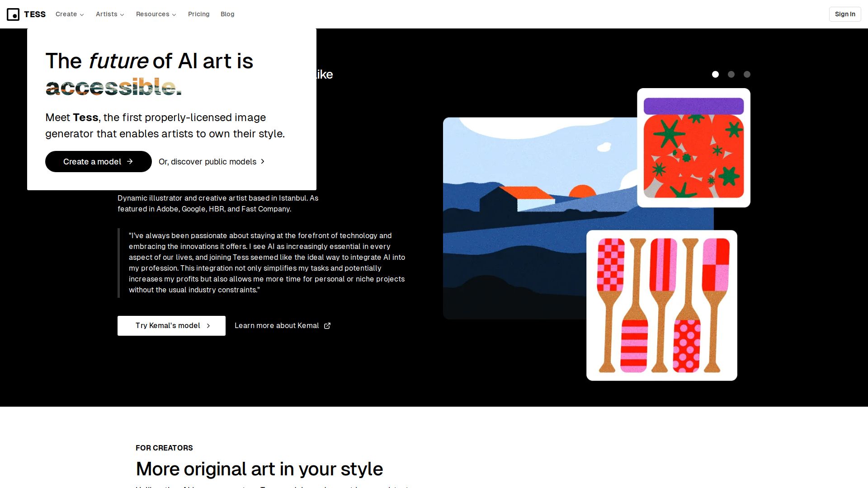Open the Artists dropdown menu
Image resolution: width=868 pixels, height=488 pixels.
tap(110, 14)
